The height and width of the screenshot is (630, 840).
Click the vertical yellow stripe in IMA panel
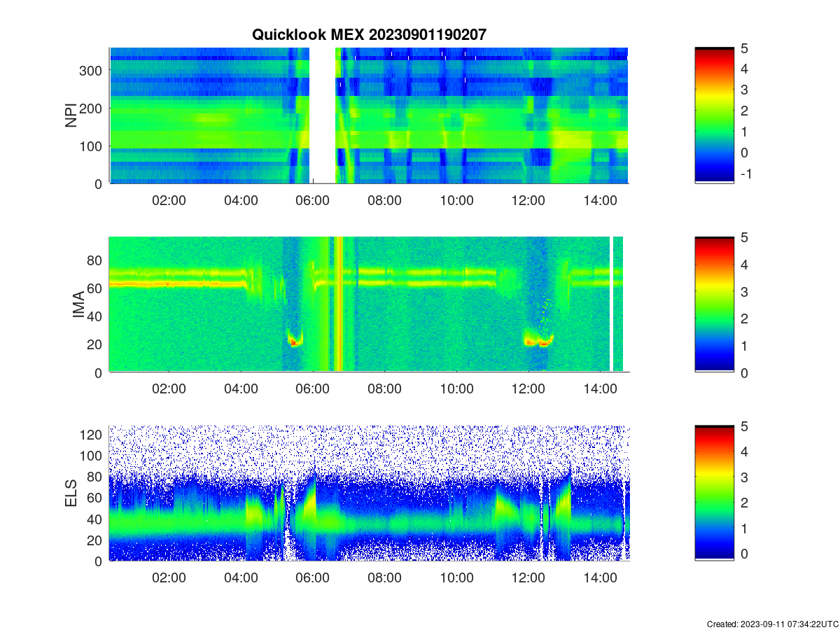tap(338, 304)
